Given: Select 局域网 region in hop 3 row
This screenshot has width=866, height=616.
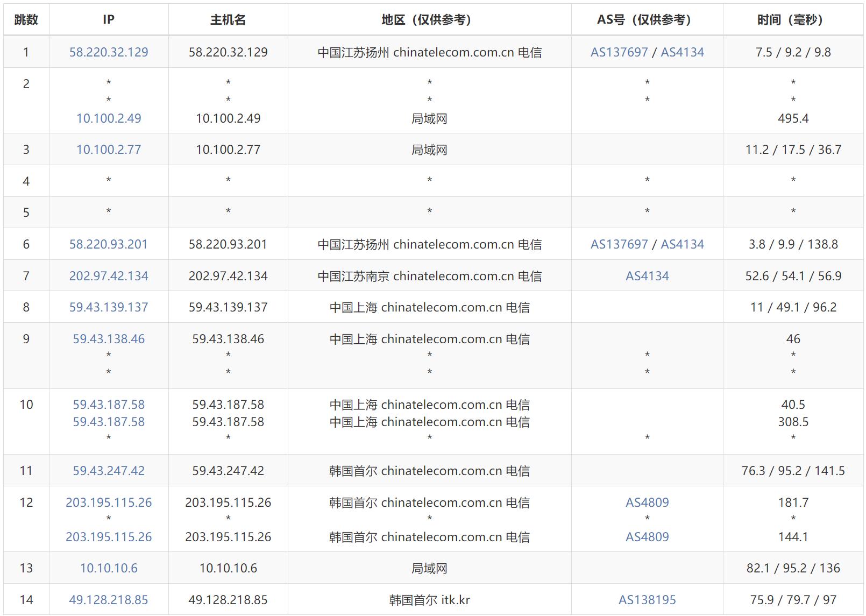Looking at the screenshot, I should (429, 150).
